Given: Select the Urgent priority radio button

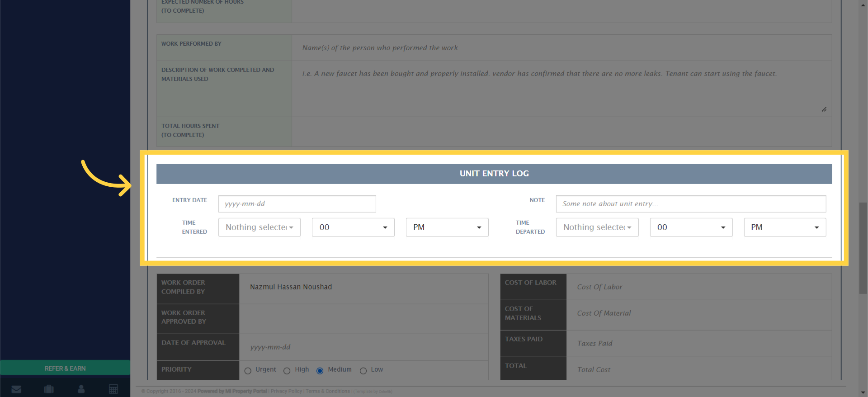Looking at the screenshot, I should coord(248,371).
